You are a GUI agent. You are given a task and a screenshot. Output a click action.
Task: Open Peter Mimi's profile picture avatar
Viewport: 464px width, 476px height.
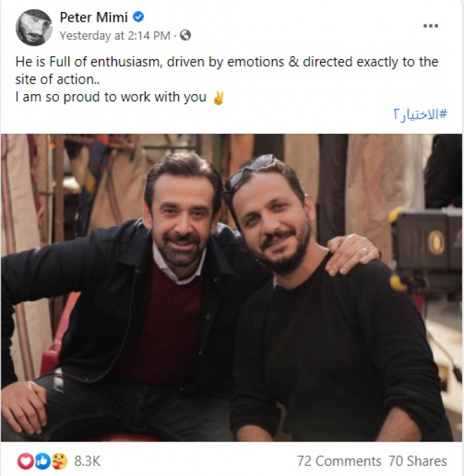[x=34, y=27]
